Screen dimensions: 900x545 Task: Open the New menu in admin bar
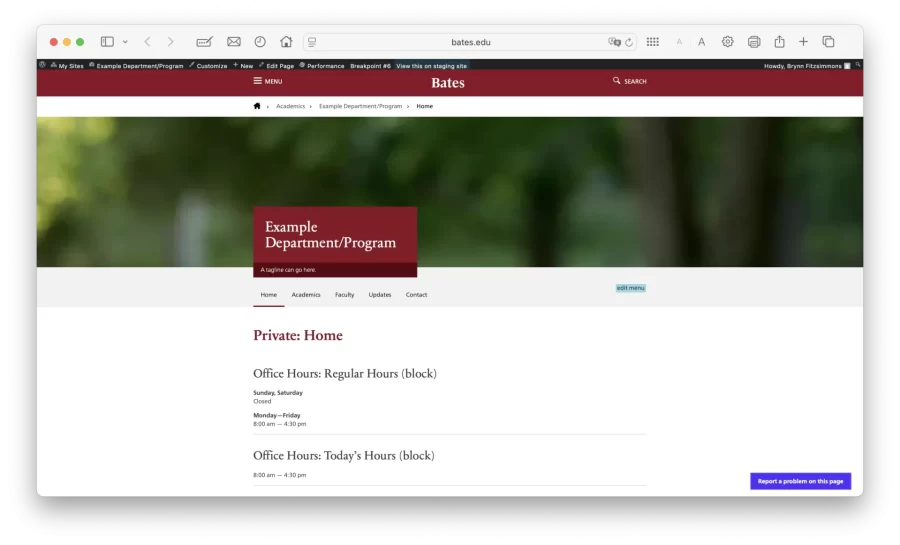click(x=243, y=66)
